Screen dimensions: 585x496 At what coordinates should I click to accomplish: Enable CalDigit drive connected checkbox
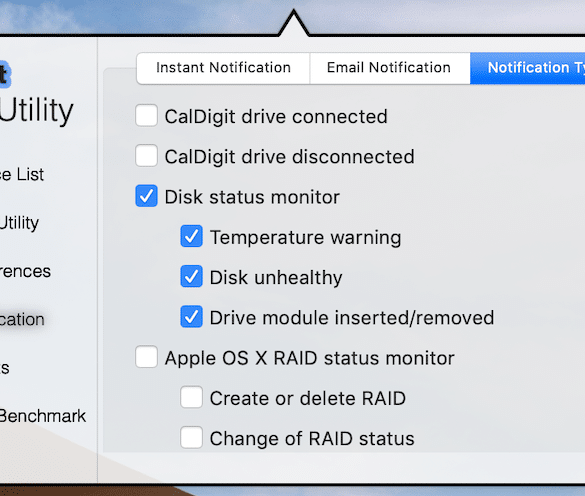coord(146,116)
